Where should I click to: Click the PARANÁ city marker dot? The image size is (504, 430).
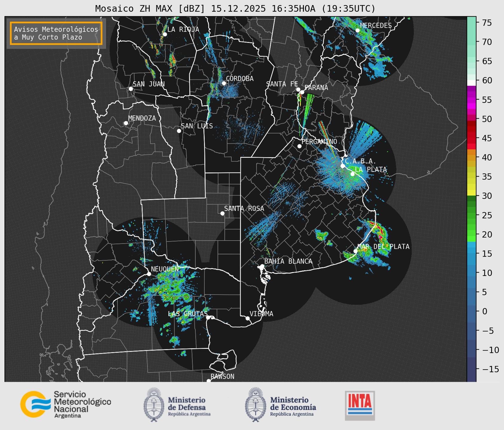point(302,92)
